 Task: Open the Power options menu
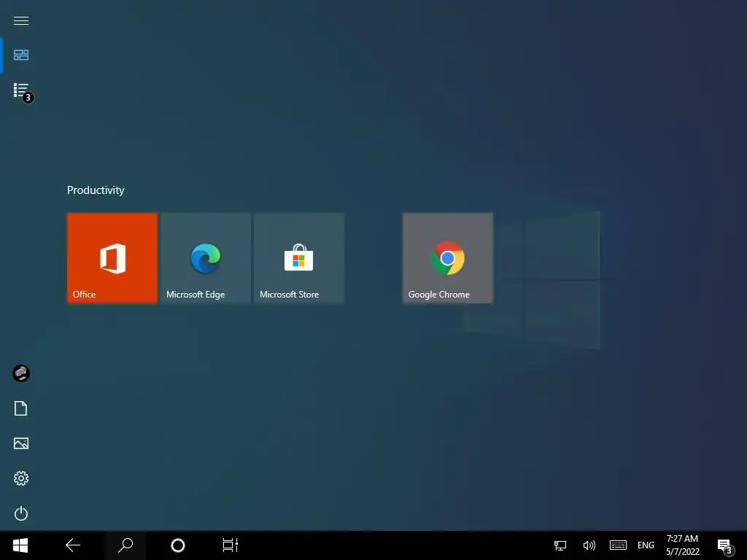tap(21, 513)
